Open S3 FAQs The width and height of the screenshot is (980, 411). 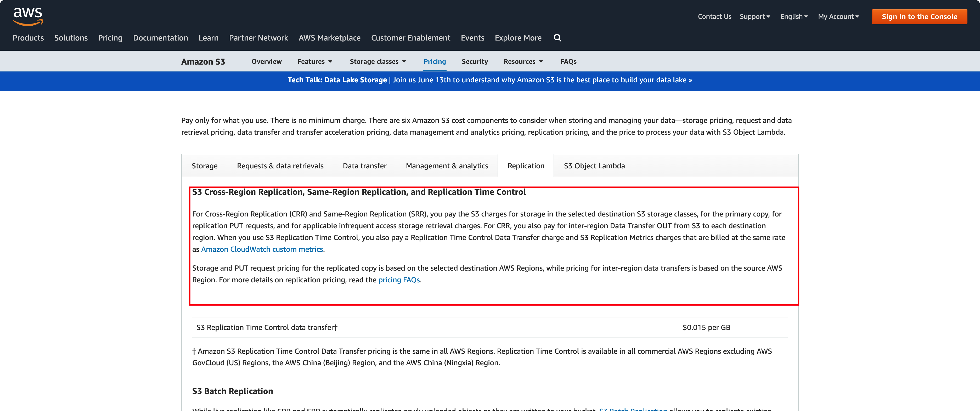(x=568, y=61)
